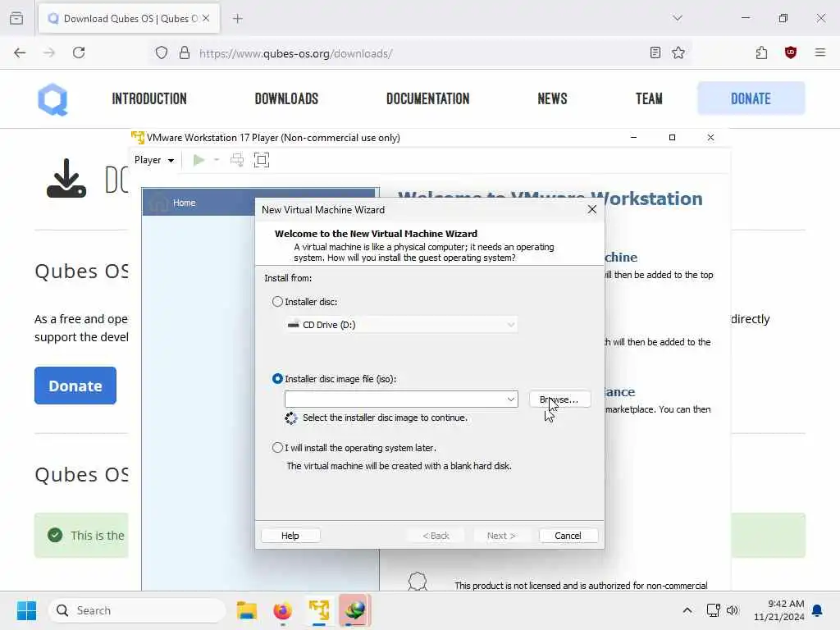This screenshot has width=840, height=630.
Task: Click the Firefox View icon
Action: 16,19
